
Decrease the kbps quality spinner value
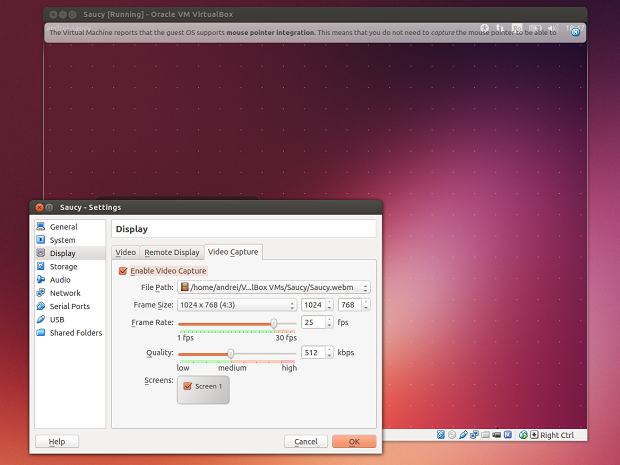tap(329, 355)
